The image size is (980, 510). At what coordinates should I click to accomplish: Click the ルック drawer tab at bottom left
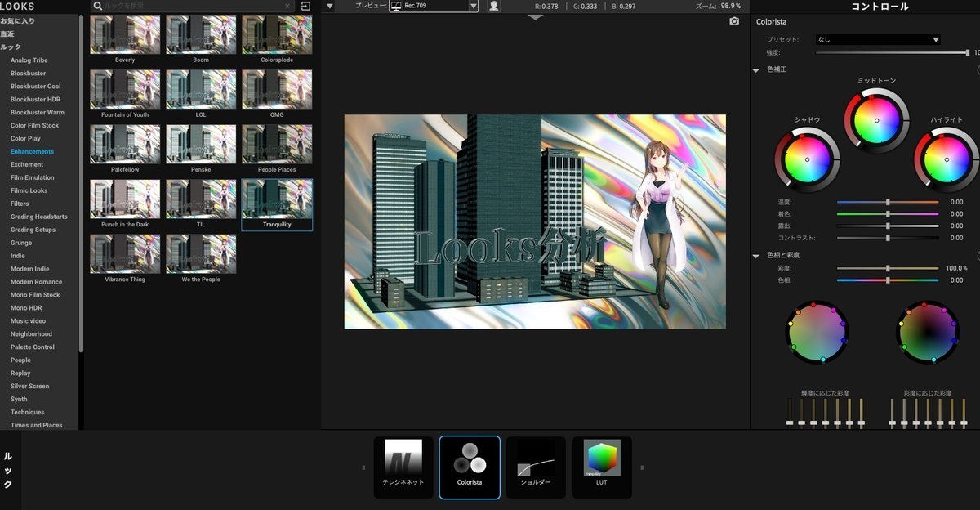click(x=7, y=470)
